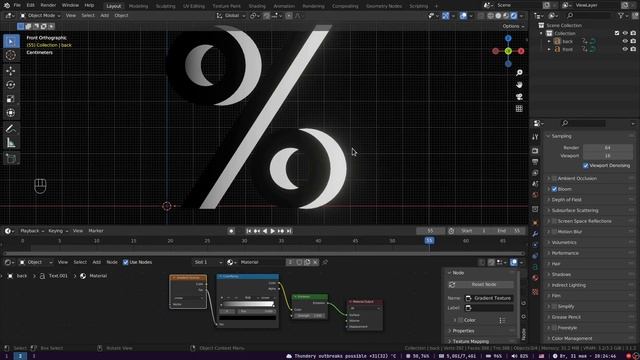Enable the Ambient Occlusion checkbox
Viewport: 640px width, 360px height.
point(554,178)
